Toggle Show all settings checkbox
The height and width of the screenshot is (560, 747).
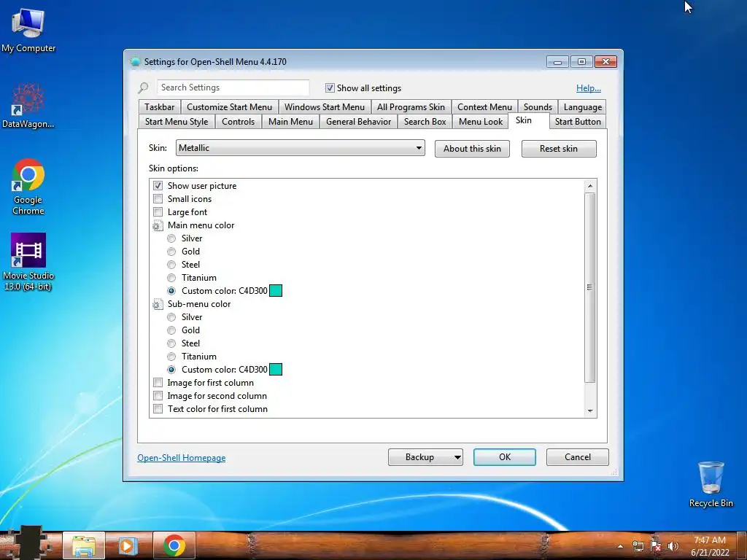click(330, 87)
